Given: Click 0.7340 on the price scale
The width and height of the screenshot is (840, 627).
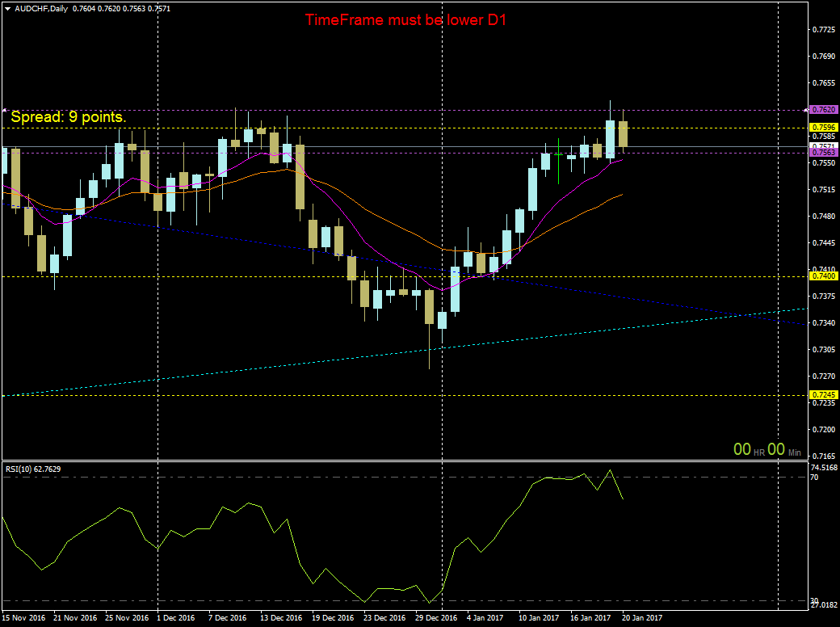Looking at the screenshot, I should (824, 323).
